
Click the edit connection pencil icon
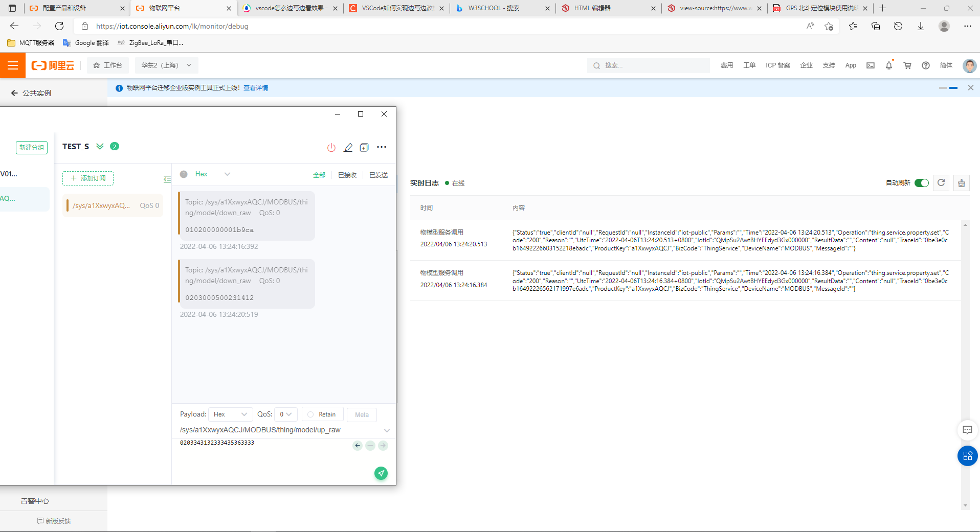click(x=348, y=148)
